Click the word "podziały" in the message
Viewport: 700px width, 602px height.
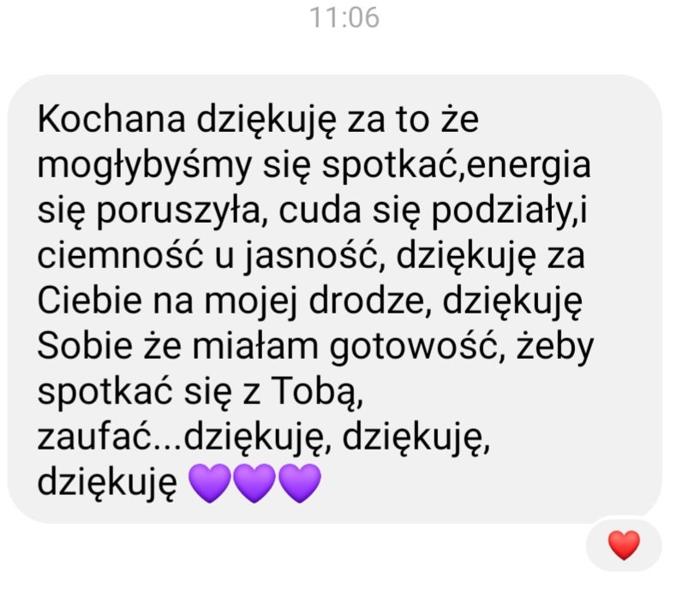tap(501, 211)
